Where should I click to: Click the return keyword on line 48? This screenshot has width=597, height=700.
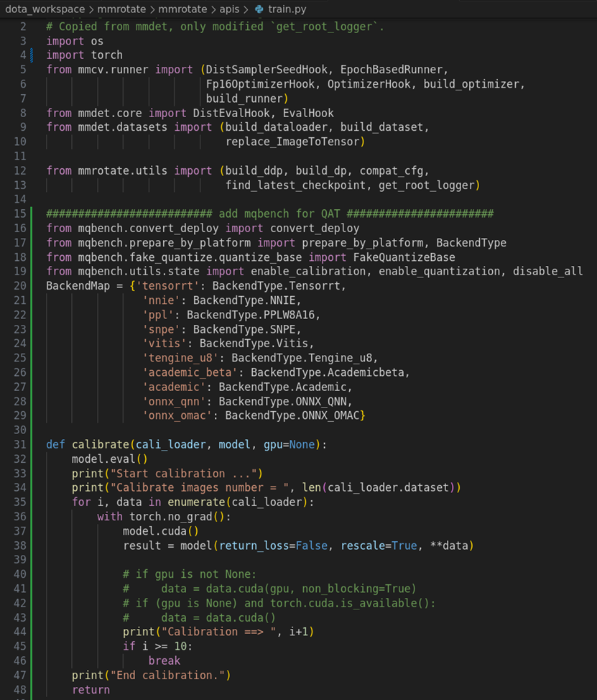(91, 689)
